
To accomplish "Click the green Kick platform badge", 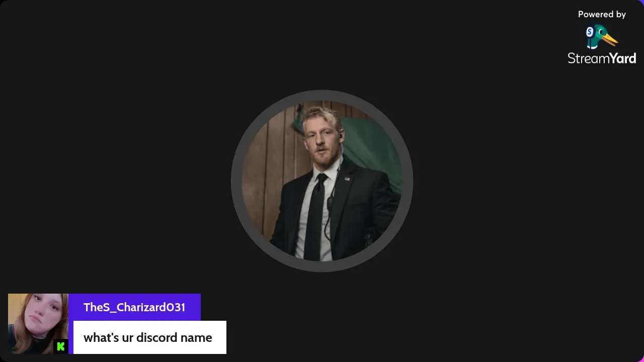I will tap(61, 346).
